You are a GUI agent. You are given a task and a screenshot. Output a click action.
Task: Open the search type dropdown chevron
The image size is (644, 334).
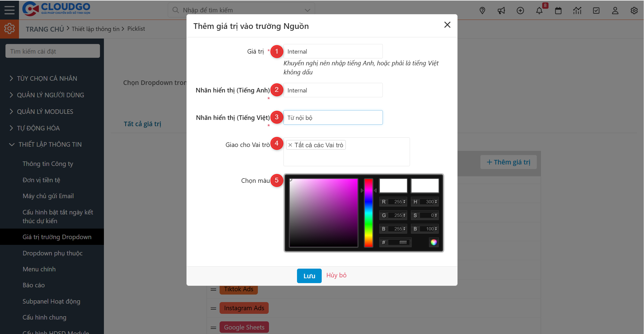[x=307, y=10]
